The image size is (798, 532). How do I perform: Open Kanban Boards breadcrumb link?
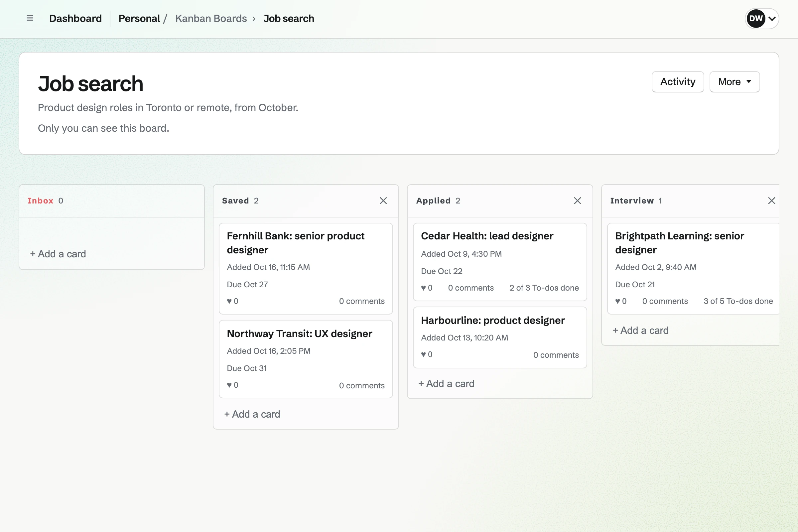click(211, 18)
